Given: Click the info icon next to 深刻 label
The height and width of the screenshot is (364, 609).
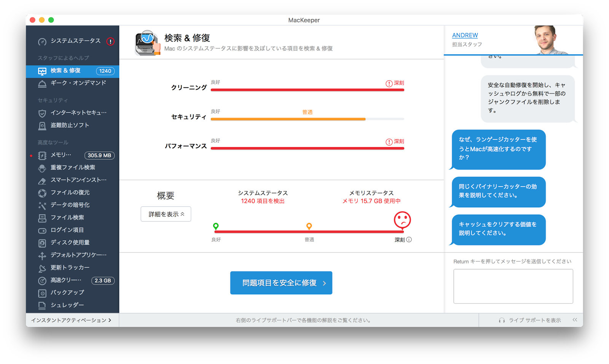Looking at the screenshot, I should [x=409, y=240].
